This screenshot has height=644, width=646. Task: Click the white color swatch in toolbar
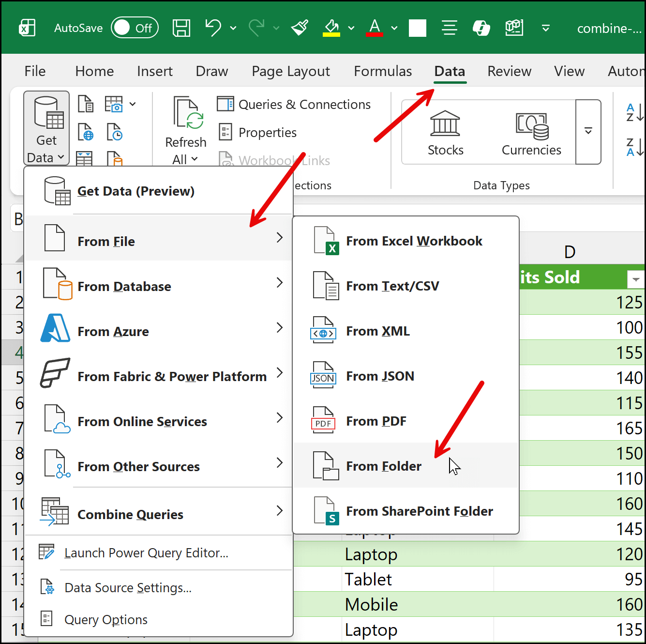click(417, 28)
